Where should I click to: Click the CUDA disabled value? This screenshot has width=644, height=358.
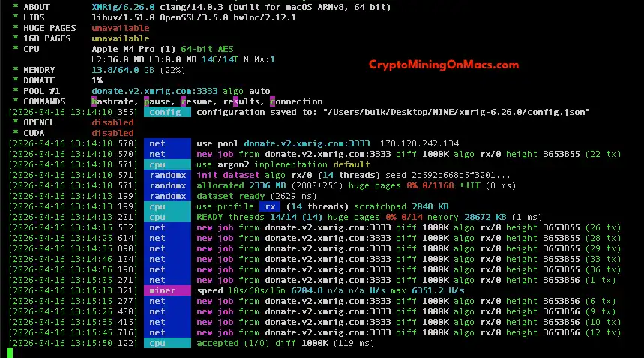click(x=112, y=133)
